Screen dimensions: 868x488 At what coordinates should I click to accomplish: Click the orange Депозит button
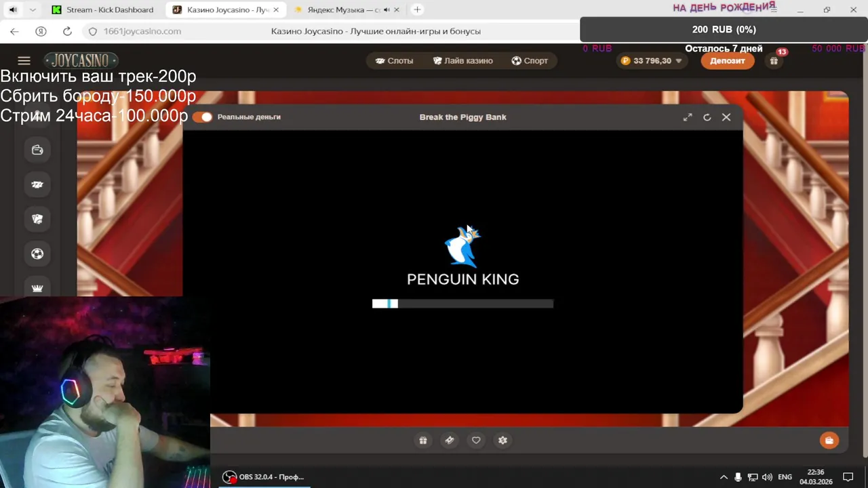pyautogui.click(x=728, y=61)
